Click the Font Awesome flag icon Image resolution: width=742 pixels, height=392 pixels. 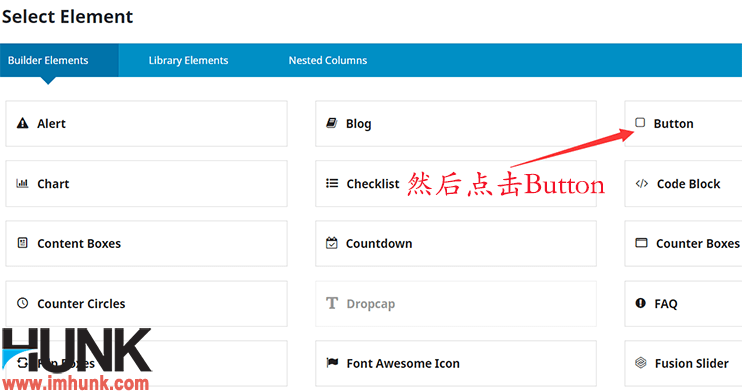pos(332,363)
